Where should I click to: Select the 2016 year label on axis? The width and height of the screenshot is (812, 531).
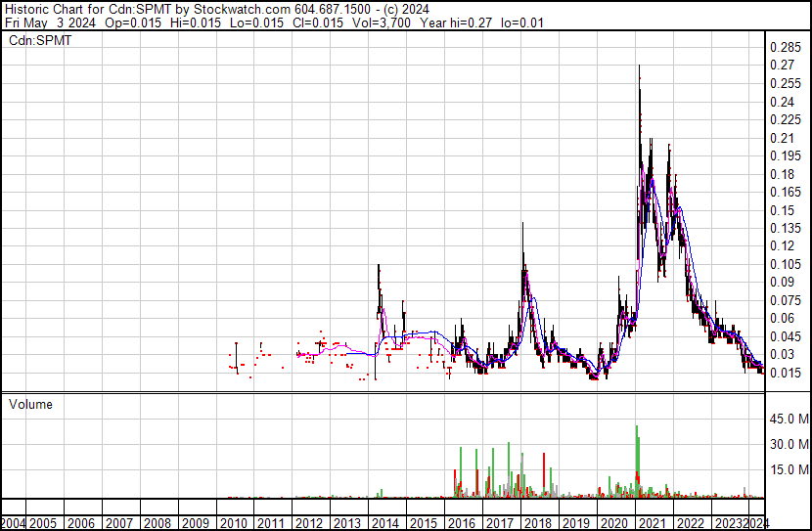pos(462,523)
